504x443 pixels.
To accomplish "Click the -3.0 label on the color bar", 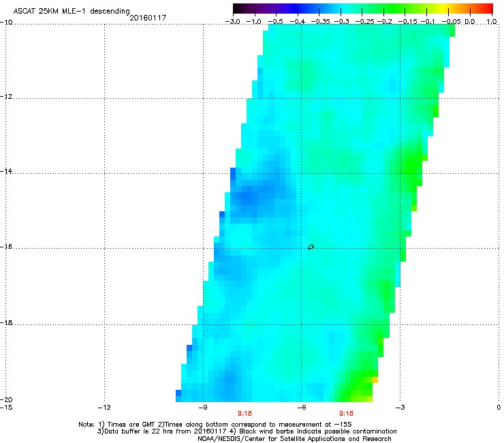I will pos(232,22).
